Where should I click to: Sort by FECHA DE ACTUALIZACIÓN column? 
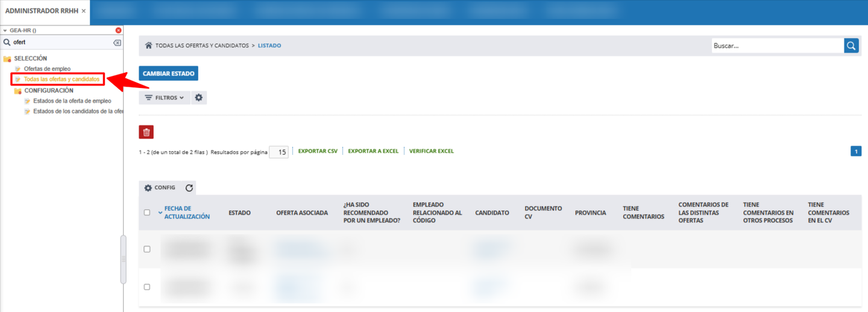tap(187, 213)
